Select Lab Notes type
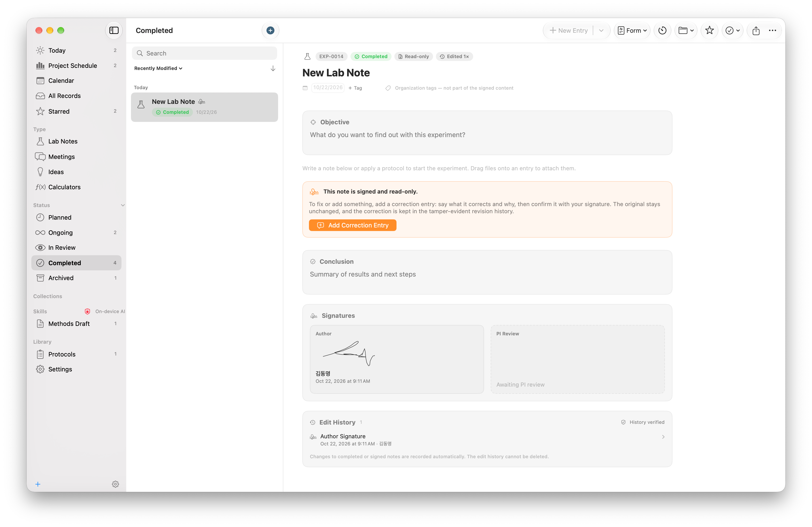 point(76,141)
